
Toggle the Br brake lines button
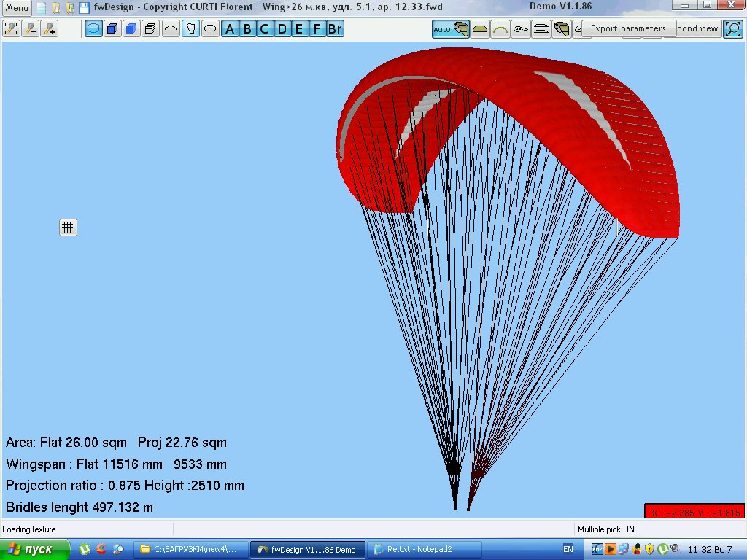pyautogui.click(x=335, y=29)
